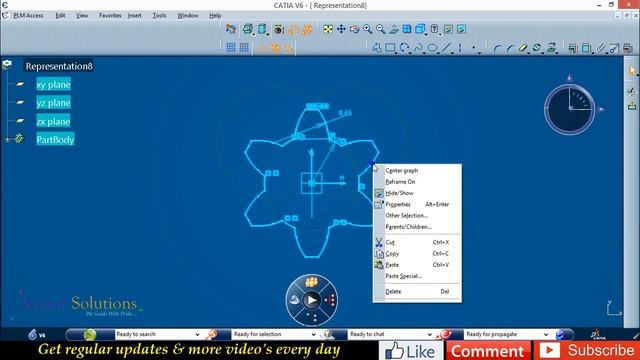Open the Insert menu
This screenshot has height=360, width=640.
(x=135, y=16)
